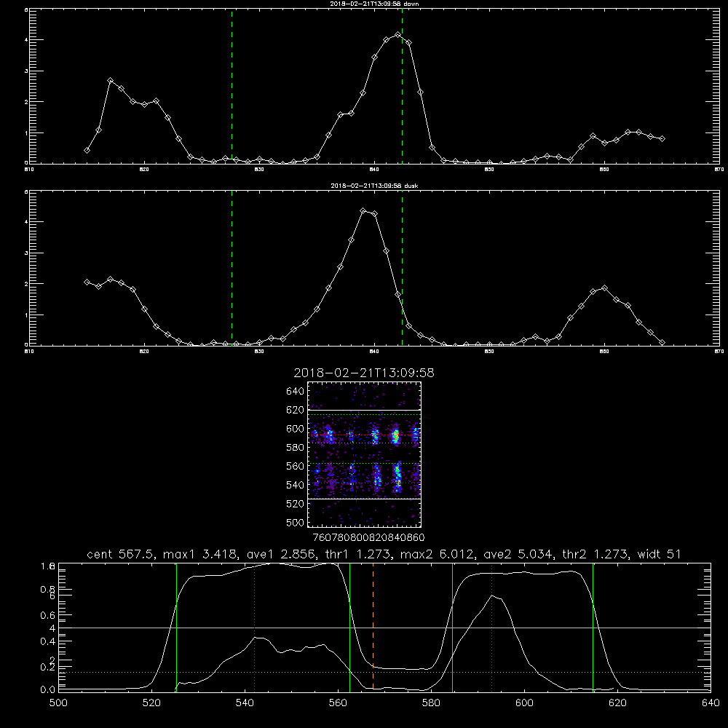Click the bottom plot x-axis label 540
The width and height of the screenshot is (728, 728).
click(x=245, y=703)
